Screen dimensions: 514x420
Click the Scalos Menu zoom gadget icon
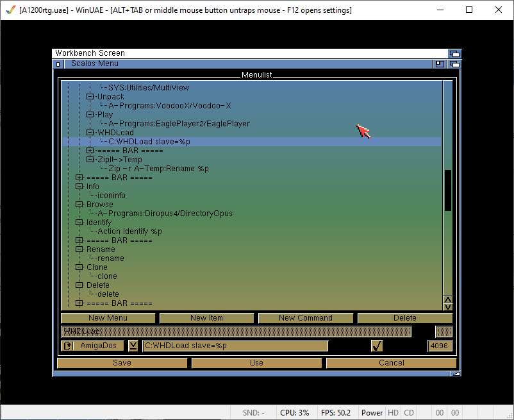440,64
